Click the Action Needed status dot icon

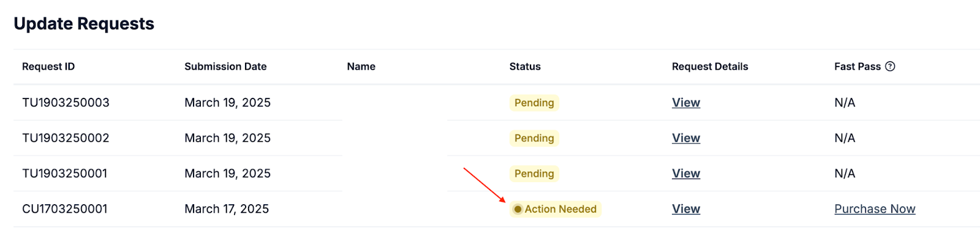pos(518,209)
